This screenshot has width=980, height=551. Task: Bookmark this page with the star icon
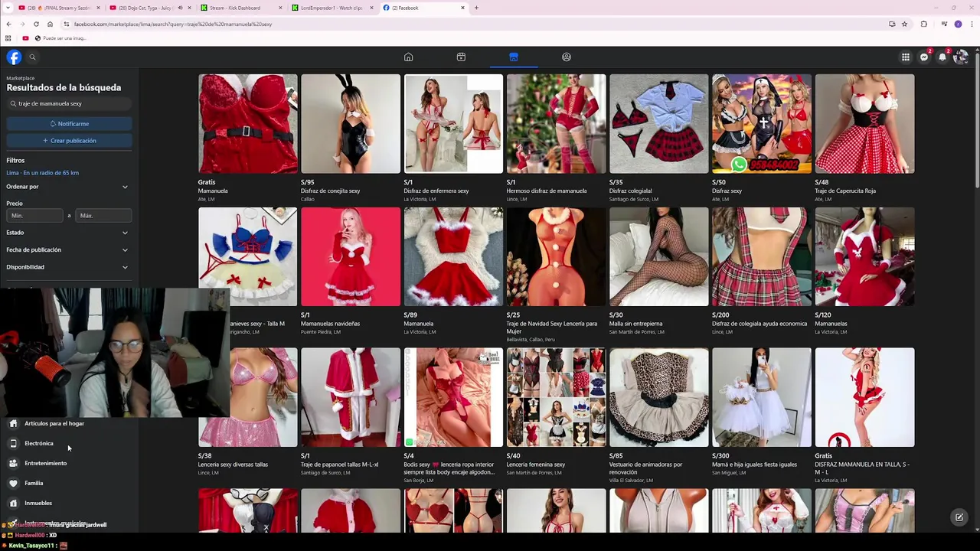904,24
